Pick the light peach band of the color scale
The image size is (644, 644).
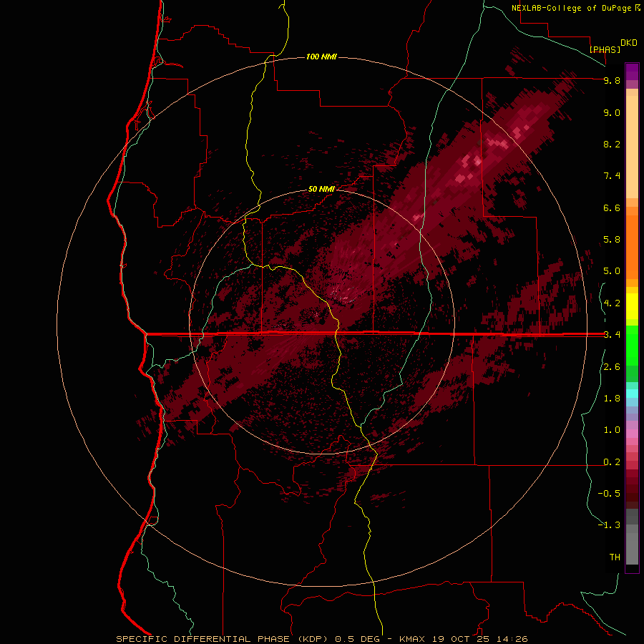pyautogui.click(x=632, y=147)
